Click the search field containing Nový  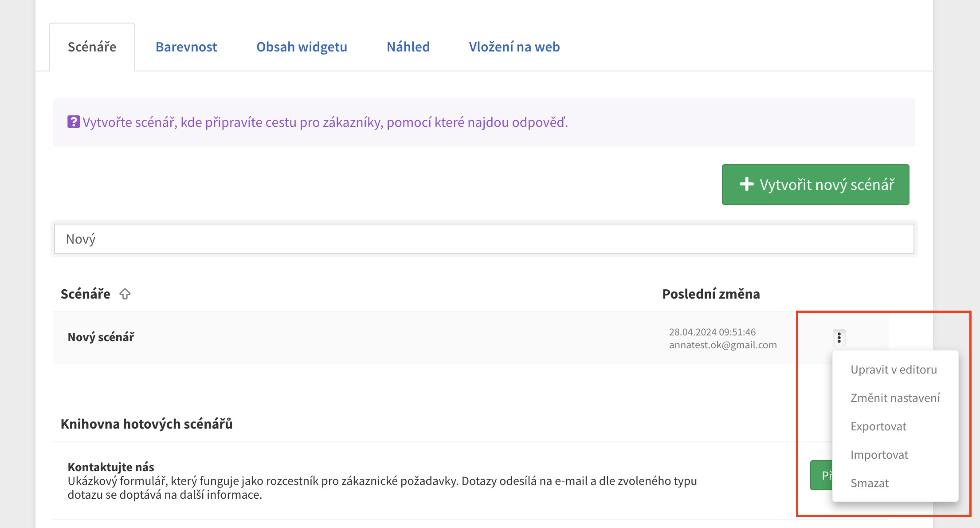(483, 239)
